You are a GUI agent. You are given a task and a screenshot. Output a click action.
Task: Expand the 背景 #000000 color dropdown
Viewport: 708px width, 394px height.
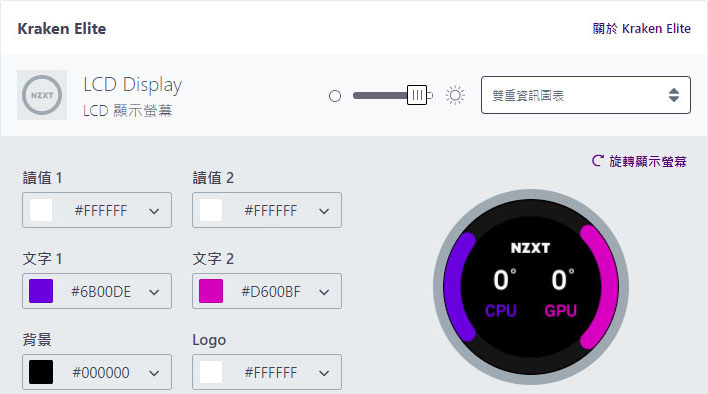click(x=97, y=372)
